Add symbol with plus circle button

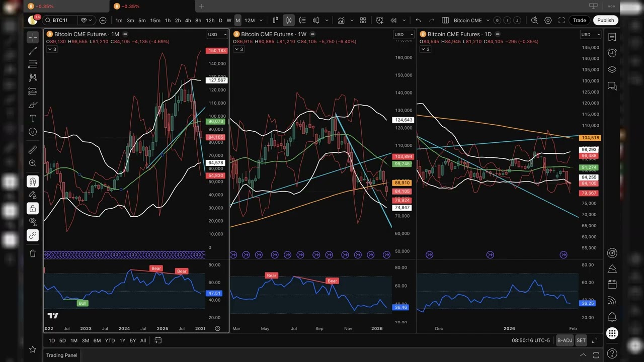point(103,20)
